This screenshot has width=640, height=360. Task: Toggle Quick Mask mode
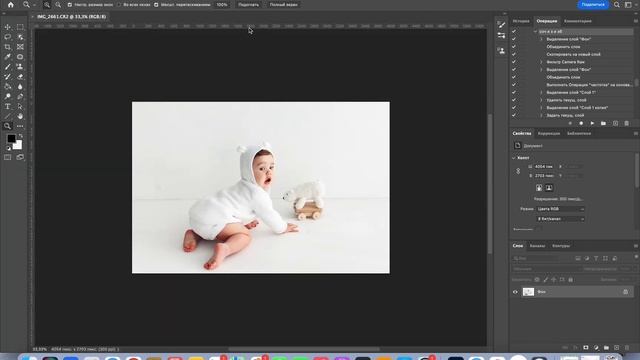pos(8,157)
